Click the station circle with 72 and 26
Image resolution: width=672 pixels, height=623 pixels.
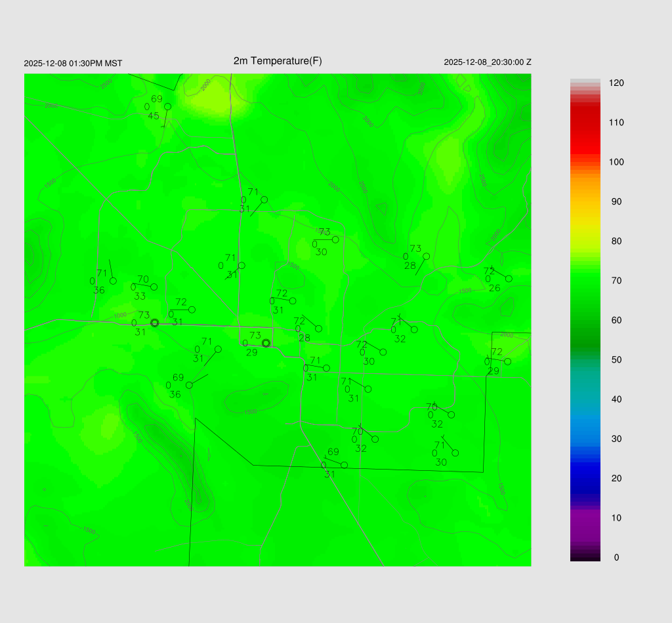[x=509, y=279]
